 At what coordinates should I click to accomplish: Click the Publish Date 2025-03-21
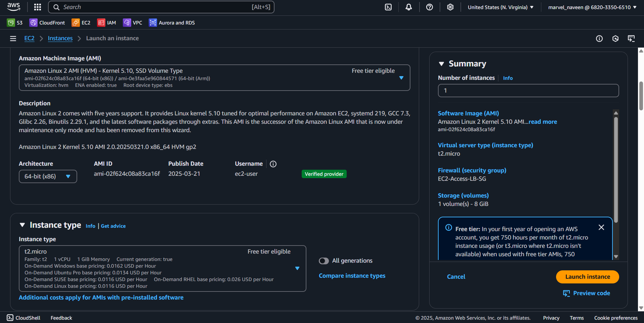(x=184, y=174)
